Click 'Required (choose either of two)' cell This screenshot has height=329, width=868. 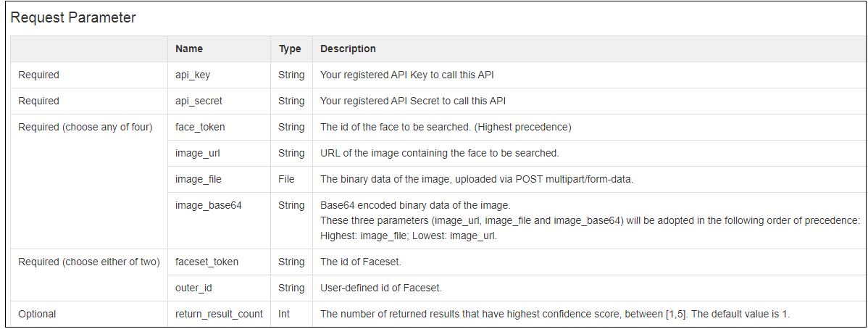pyautogui.click(x=89, y=262)
